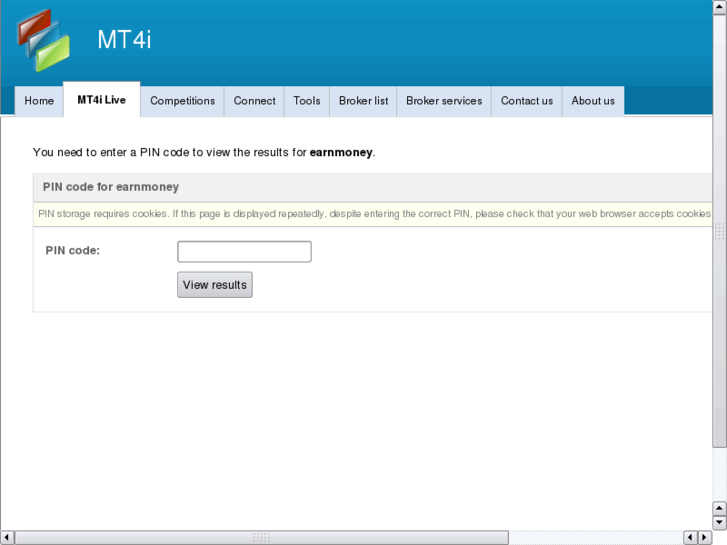Screen dimensions: 727x545
Task: Click the View results button
Action: click(215, 284)
